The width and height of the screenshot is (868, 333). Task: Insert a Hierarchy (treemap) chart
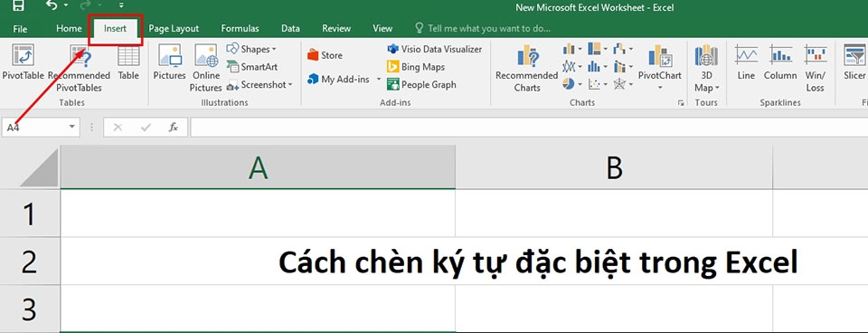(598, 49)
